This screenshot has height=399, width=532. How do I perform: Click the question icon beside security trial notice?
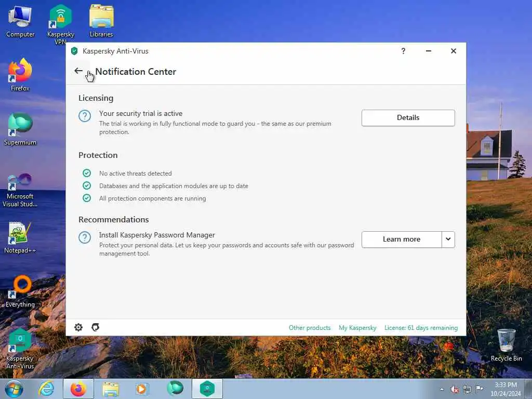85,116
